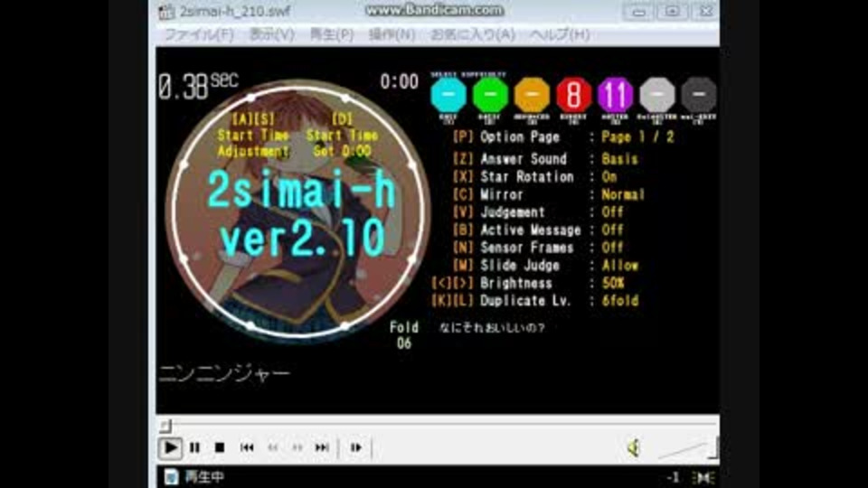Click the Answer Sound Basis option

tap(545, 159)
